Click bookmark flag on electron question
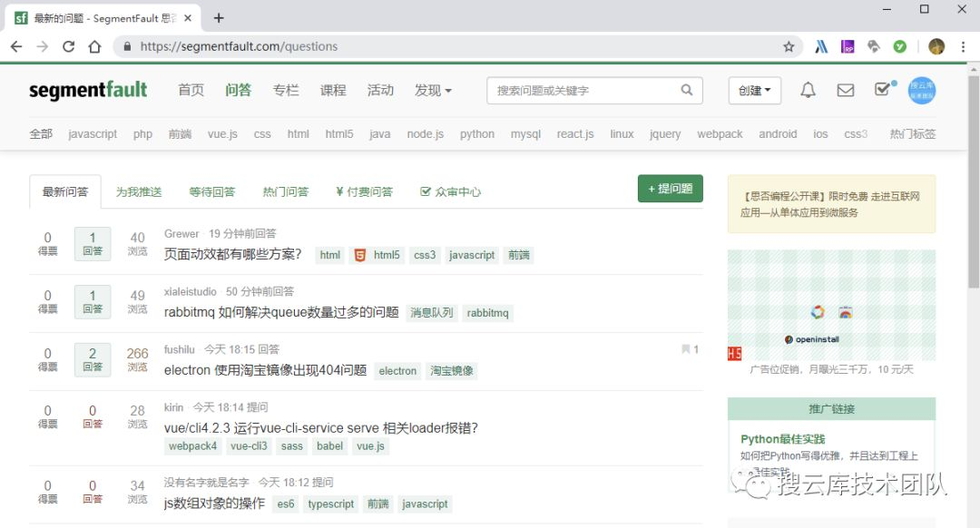Viewport: 980px width, 528px height. [686, 349]
